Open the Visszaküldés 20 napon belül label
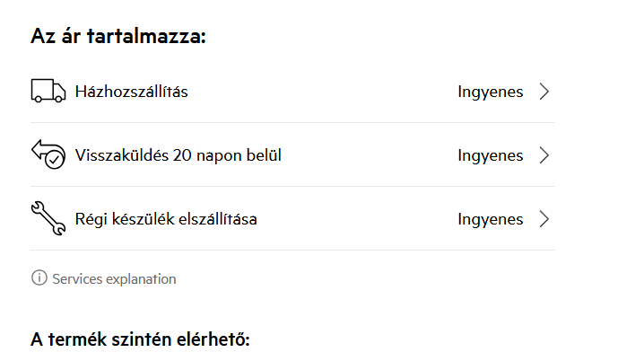644x361 pixels. coord(178,155)
